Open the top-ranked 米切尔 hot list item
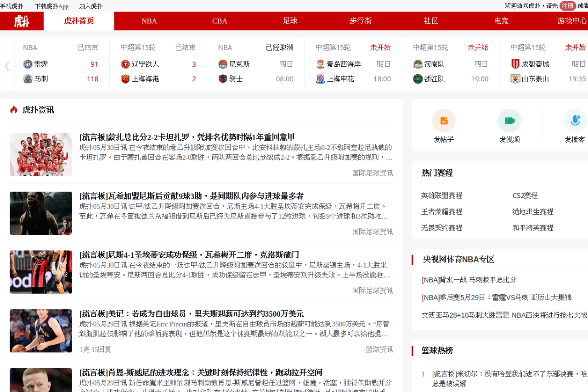 pos(510,378)
